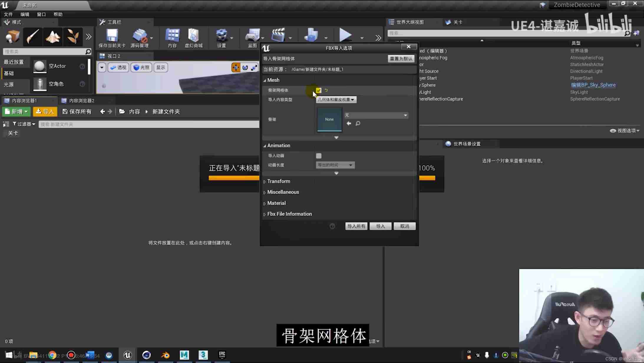Open the File menu

point(8,14)
